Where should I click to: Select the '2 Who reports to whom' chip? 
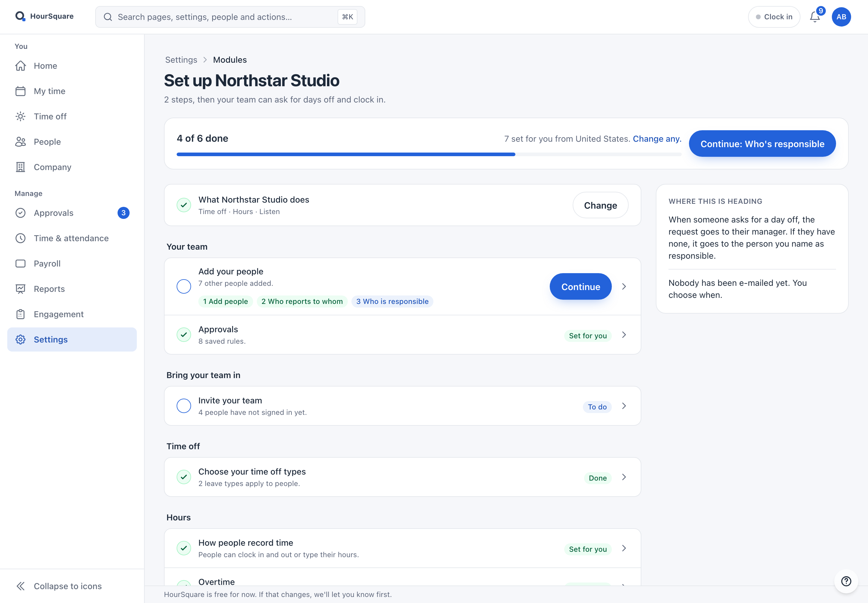click(302, 301)
